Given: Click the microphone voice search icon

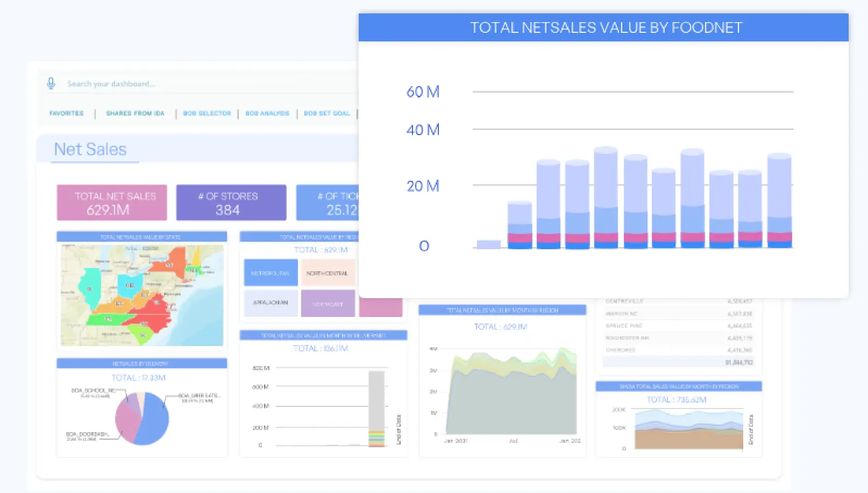Looking at the screenshot, I should point(51,83).
